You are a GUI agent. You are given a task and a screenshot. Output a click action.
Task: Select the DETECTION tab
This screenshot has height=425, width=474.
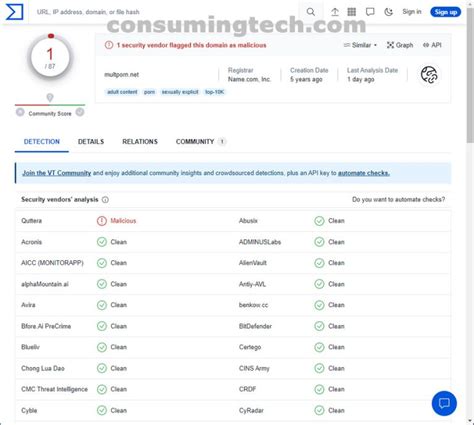coord(42,142)
